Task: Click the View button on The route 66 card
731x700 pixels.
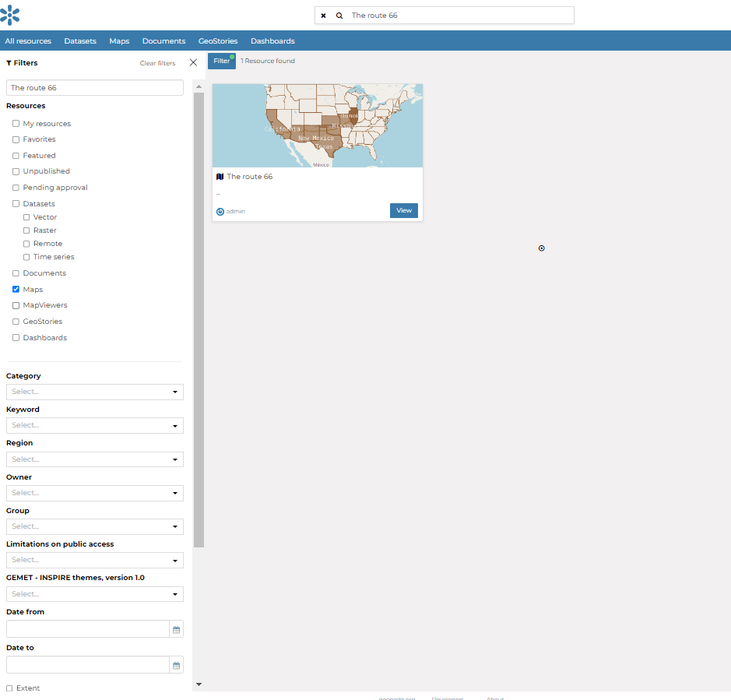Action: pyautogui.click(x=403, y=210)
